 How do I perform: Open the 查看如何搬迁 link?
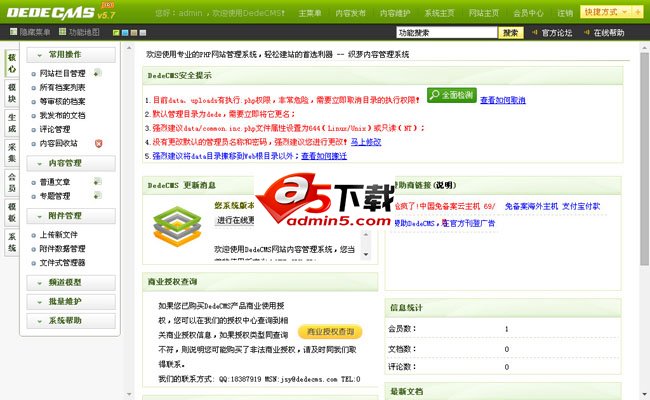click(324, 156)
